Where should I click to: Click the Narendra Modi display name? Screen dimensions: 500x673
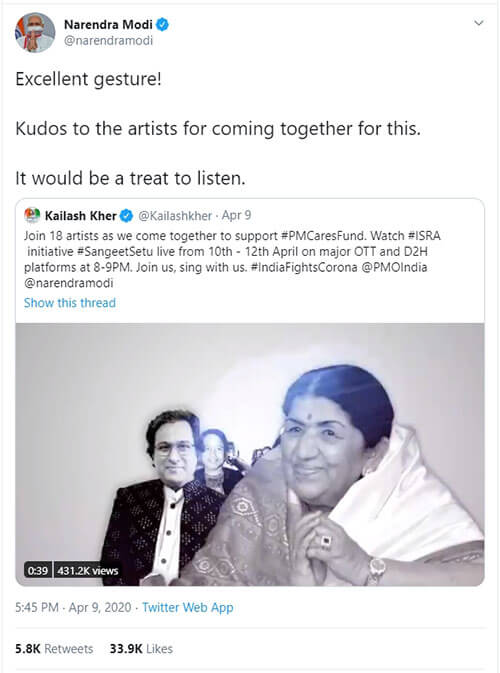[x=108, y=25]
